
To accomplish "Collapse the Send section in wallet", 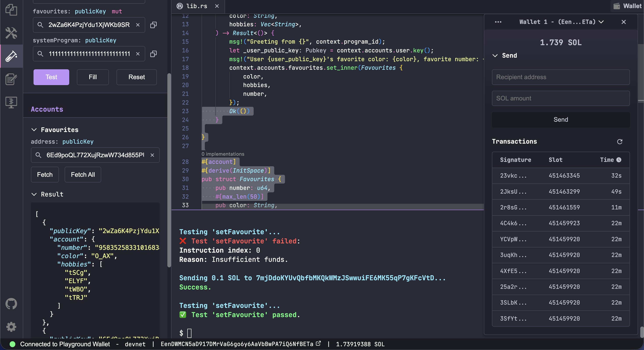I will [x=495, y=55].
